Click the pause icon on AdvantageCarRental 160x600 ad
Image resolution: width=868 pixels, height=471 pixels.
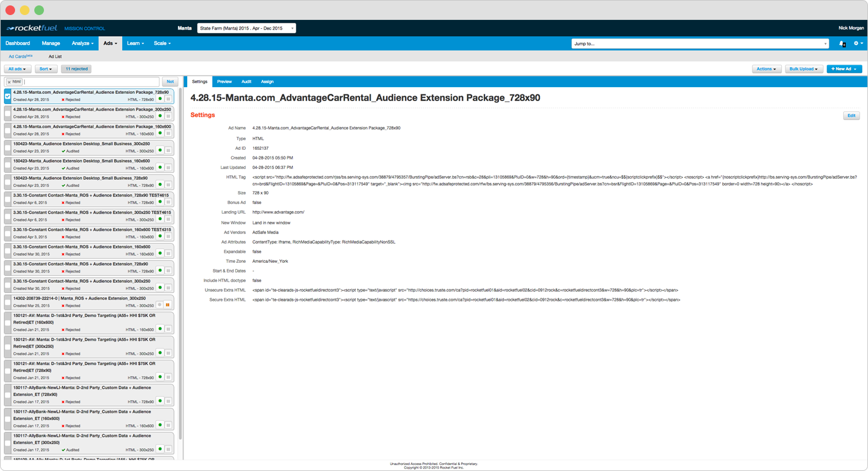click(168, 133)
